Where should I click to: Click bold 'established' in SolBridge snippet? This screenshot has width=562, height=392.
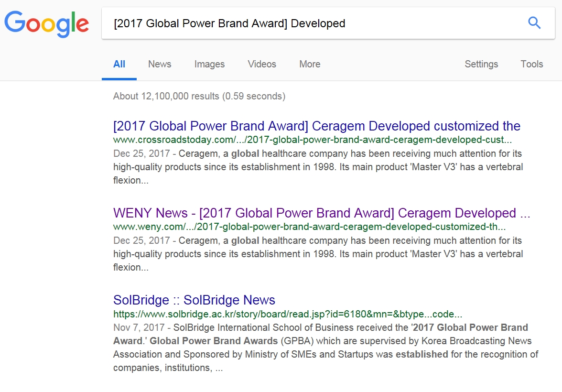[422, 354]
